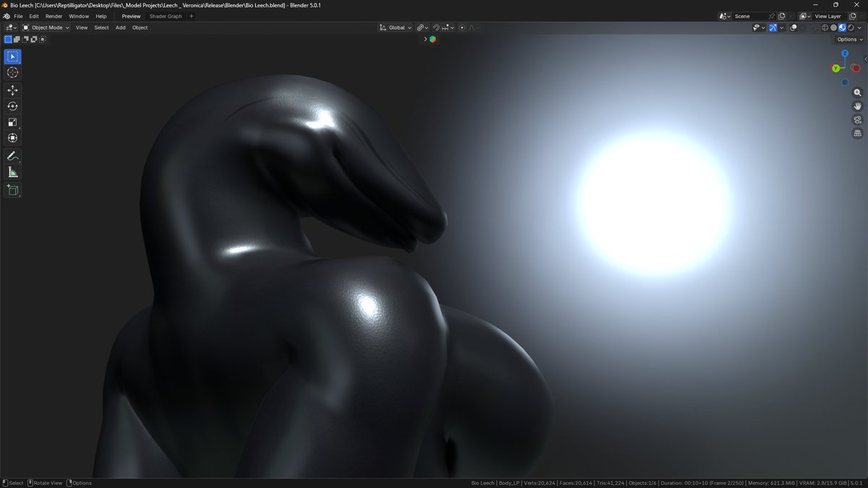Open the File menu
The width and height of the screenshot is (868, 488).
coord(18,16)
